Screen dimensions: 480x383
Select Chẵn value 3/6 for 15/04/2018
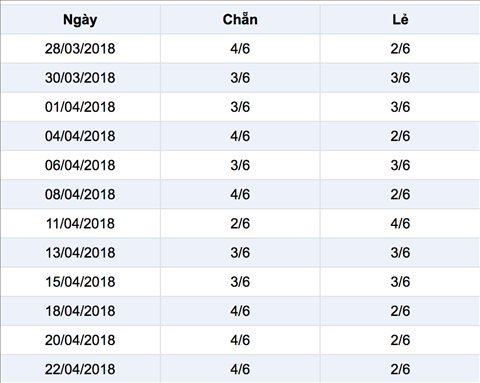[x=240, y=282]
